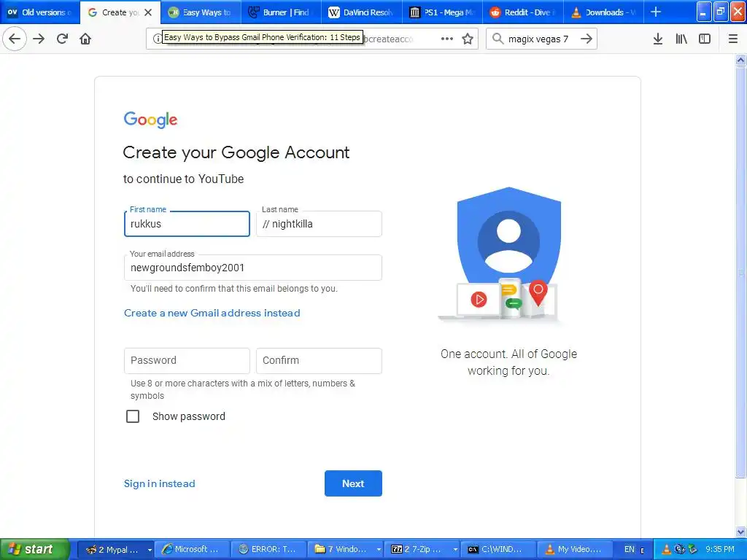Viewport: 747px width, 560px height.
Task: Switch to Reddit - Dive tab
Action: pyautogui.click(x=523, y=12)
